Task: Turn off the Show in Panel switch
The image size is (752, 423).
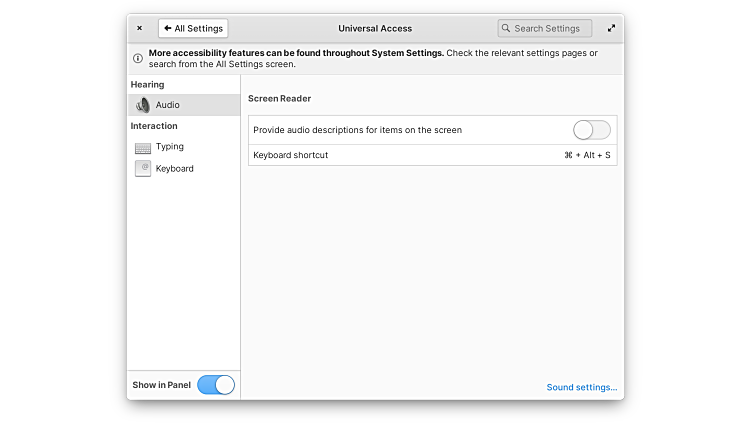Action: coord(216,385)
